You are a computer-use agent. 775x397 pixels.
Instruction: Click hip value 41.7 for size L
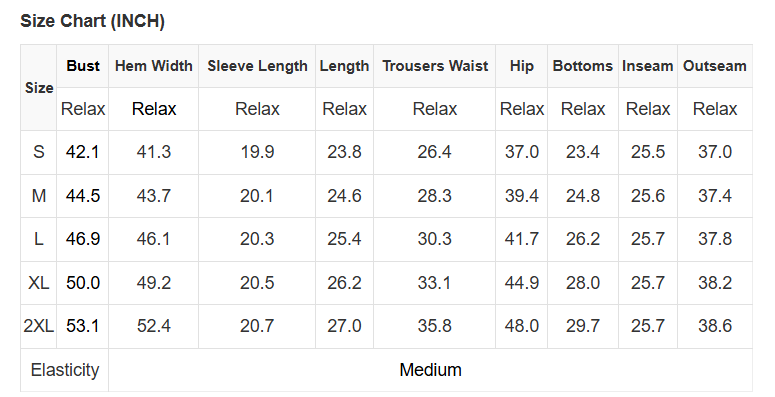(521, 239)
